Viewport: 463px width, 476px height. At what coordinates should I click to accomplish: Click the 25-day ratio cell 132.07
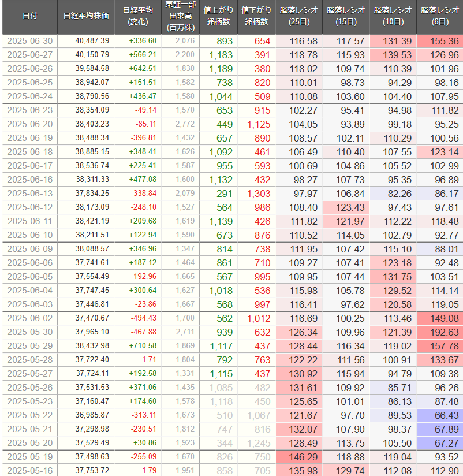[299, 429]
